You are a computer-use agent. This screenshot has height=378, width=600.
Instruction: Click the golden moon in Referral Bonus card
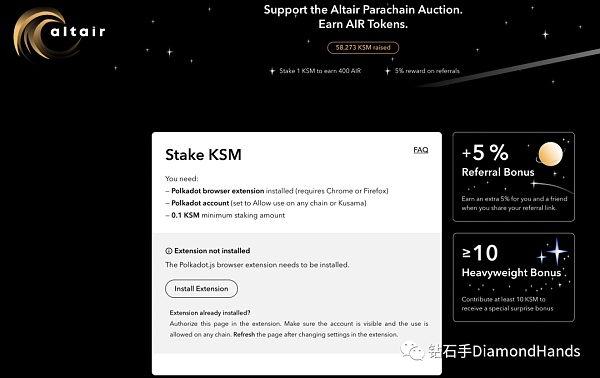pyautogui.click(x=550, y=154)
